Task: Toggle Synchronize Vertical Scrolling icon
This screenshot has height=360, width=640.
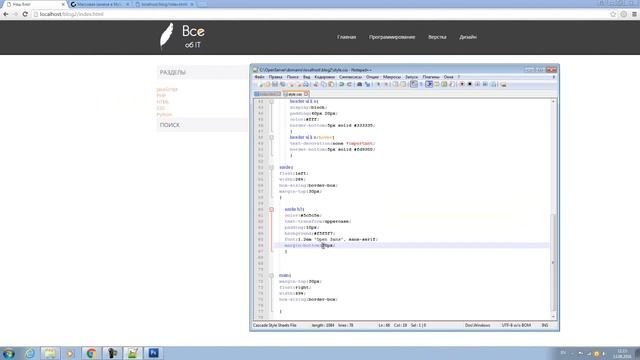Action: pos(396,84)
